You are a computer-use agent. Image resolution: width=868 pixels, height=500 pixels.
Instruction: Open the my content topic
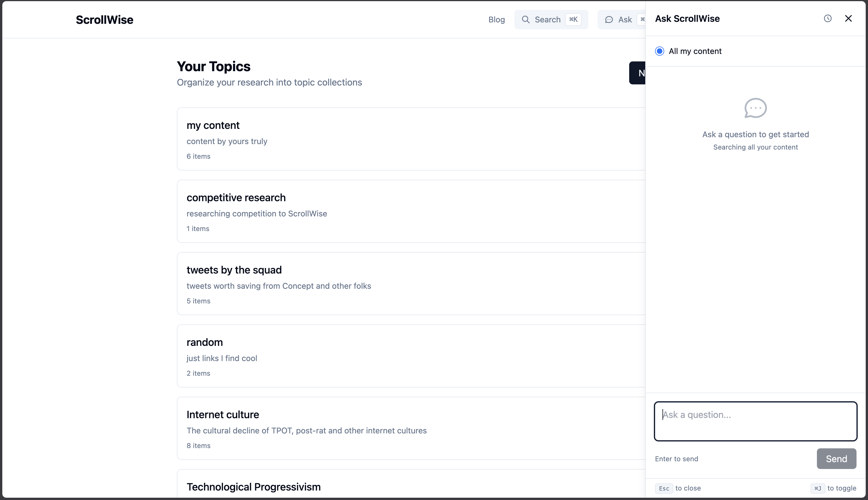[213, 125]
